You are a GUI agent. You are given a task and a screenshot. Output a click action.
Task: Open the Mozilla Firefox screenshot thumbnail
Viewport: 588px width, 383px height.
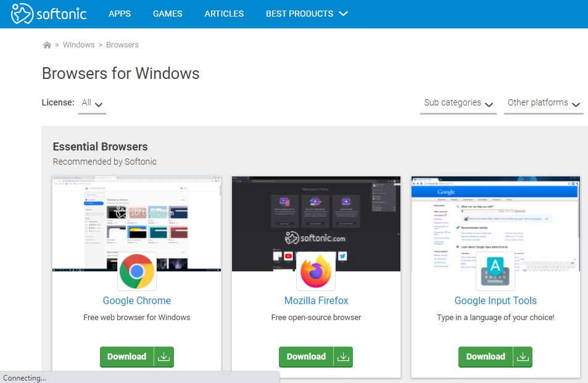click(x=316, y=223)
